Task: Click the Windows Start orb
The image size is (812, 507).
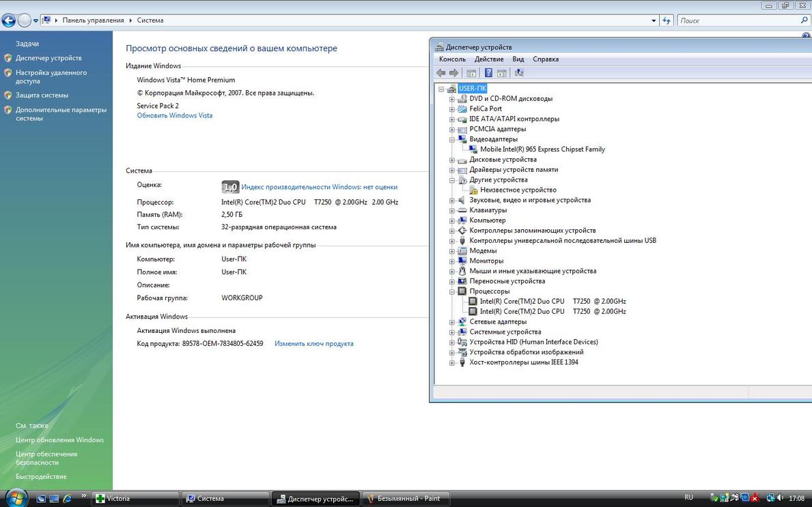Action: (16, 497)
